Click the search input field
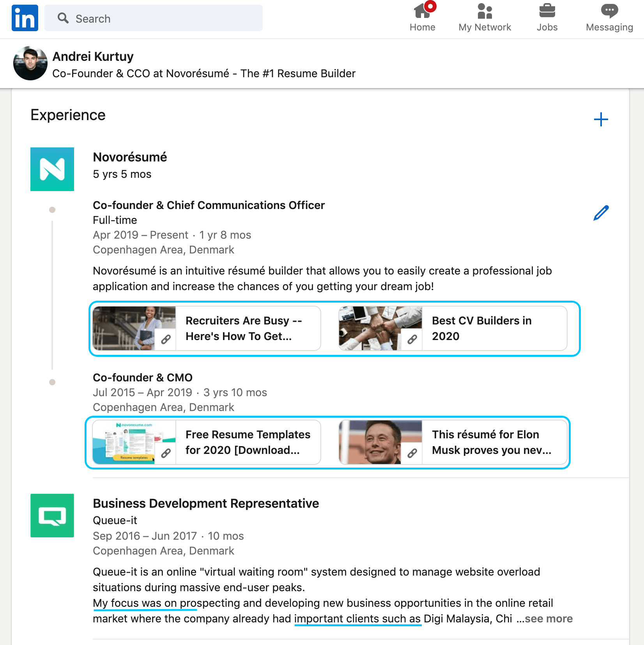Screen dimensions: 644x645 (x=153, y=18)
